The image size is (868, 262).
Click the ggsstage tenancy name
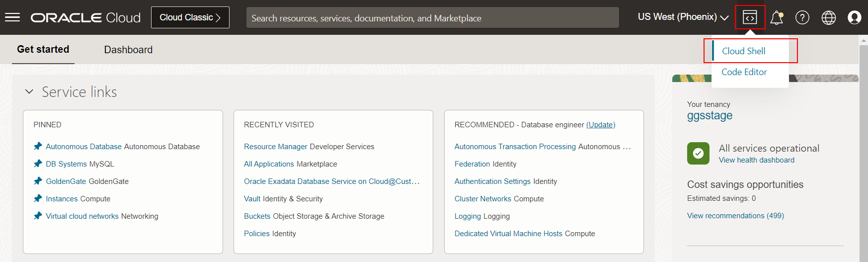(x=710, y=115)
